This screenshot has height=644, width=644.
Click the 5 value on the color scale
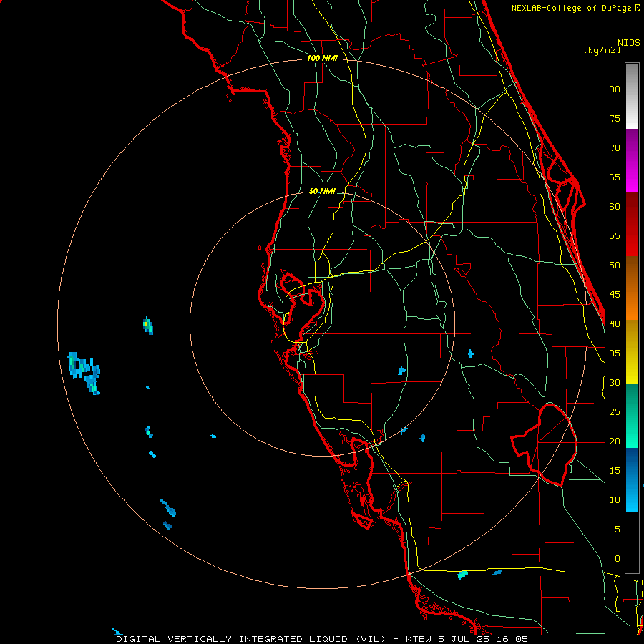[618, 530]
